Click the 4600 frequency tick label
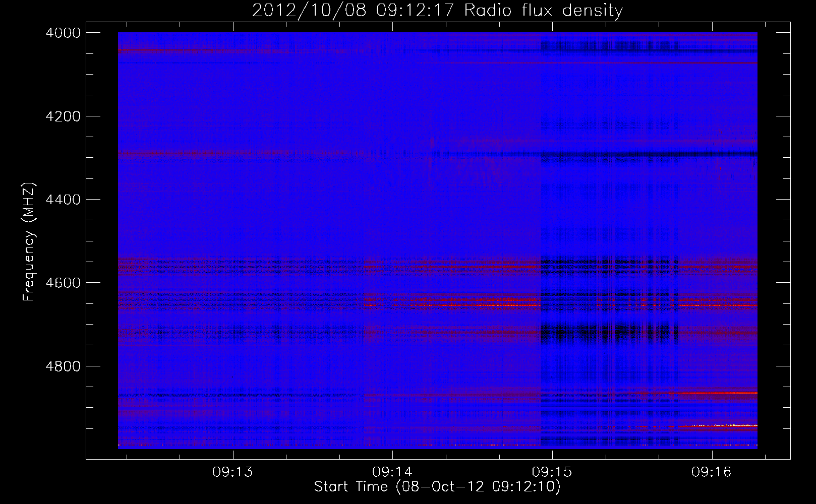 pos(63,283)
